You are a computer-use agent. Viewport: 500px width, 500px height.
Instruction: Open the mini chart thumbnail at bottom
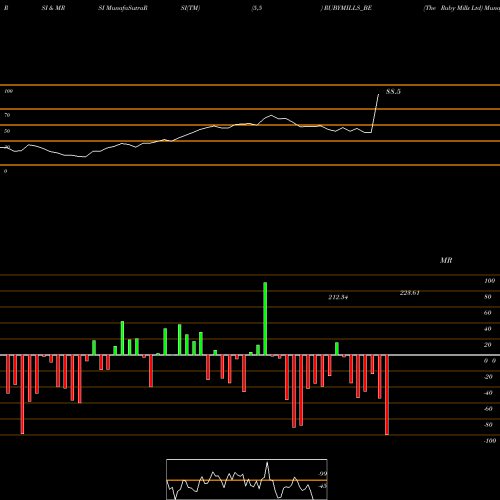(247, 479)
